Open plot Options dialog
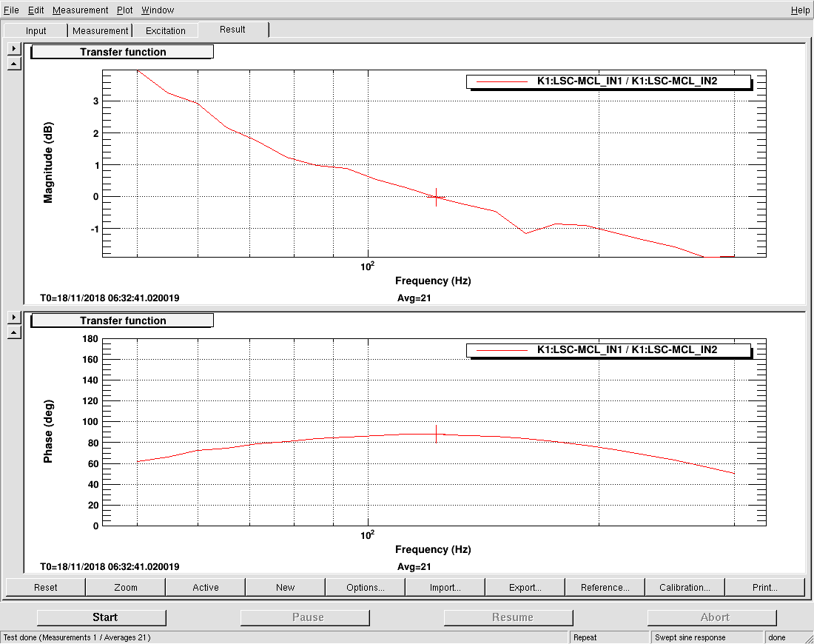This screenshot has height=644, width=814. [x=366, y=588]
